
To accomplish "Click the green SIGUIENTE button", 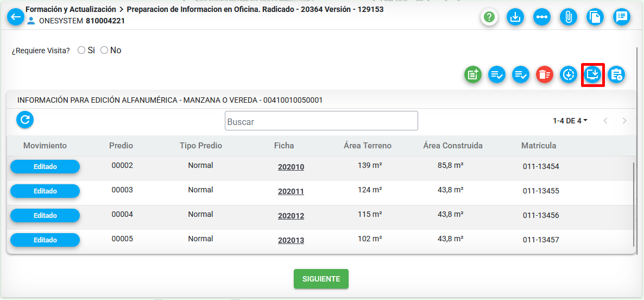I will (x=321, y=279).
